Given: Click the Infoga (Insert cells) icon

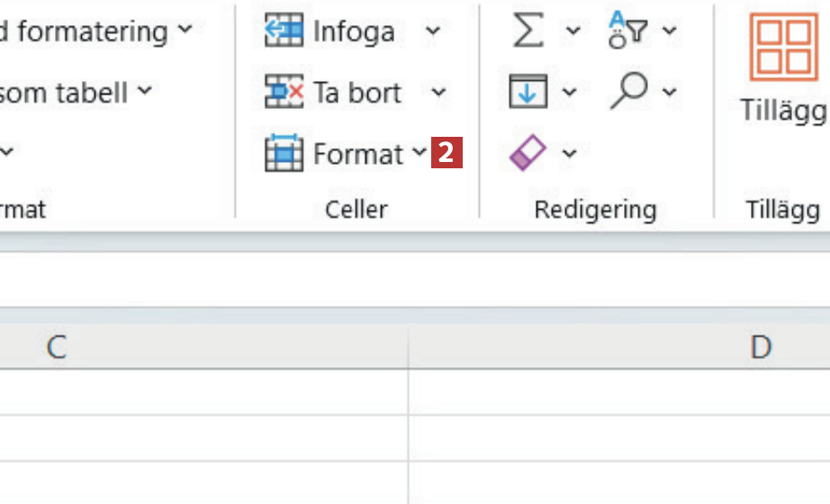Looking at the screenshot, I should pyautogui.click(x=284, y=31).
